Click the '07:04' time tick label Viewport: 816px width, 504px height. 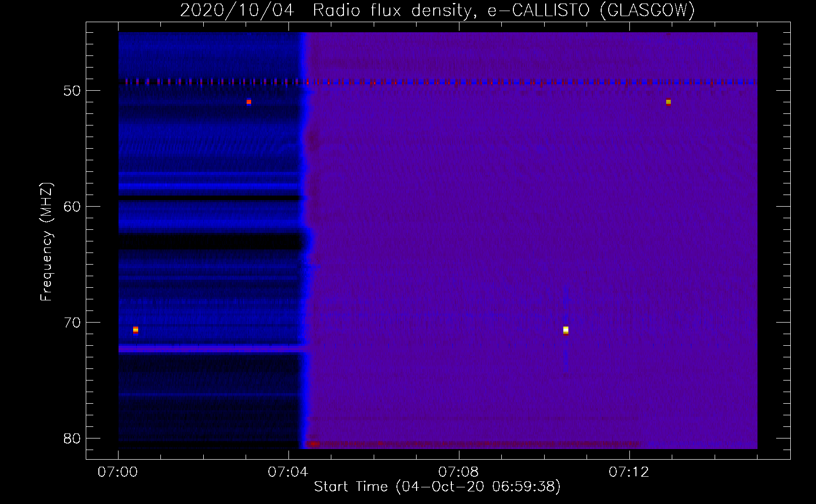pyautogui.click(x=288, y=472)
